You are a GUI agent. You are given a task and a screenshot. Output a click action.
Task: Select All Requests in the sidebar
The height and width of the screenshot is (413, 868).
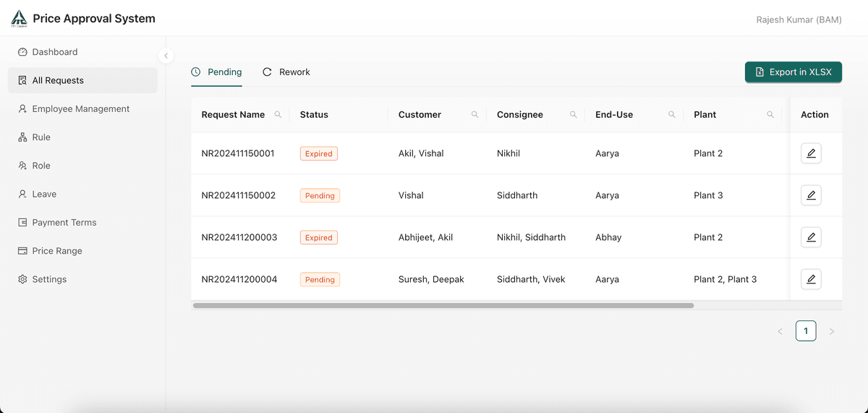pos(82,80)
